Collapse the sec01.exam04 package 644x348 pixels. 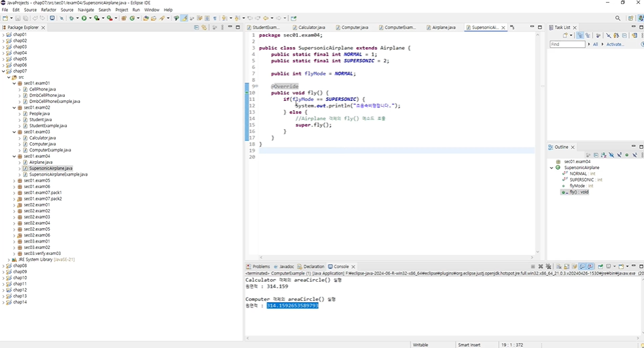click(14, 157)
